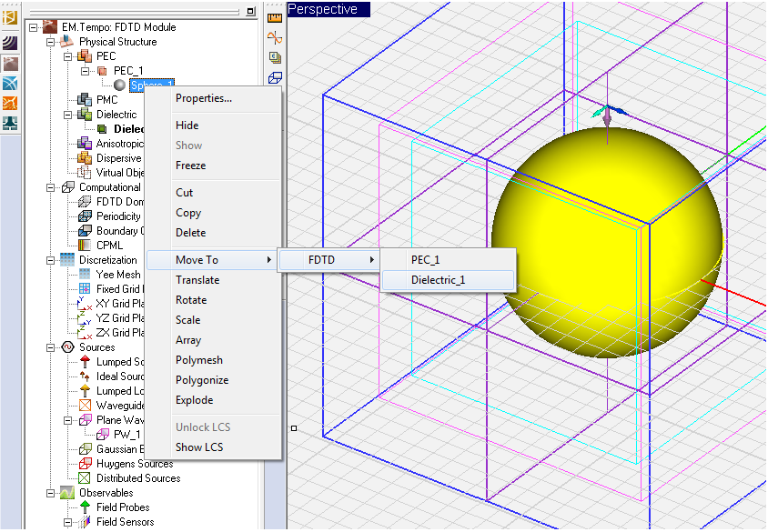Click the CPML icon in the tree
Image resolution: width=768 pixels, height=532 pixels.
pos(86,246)
